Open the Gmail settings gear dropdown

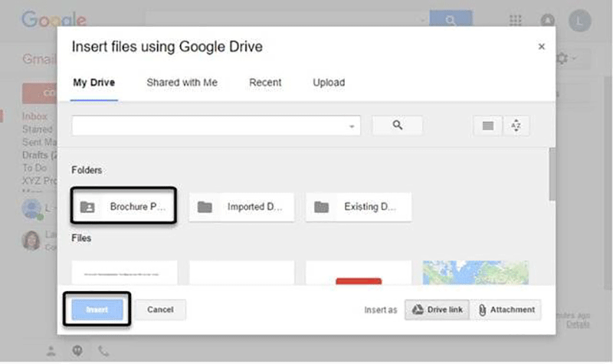(565, 59)
